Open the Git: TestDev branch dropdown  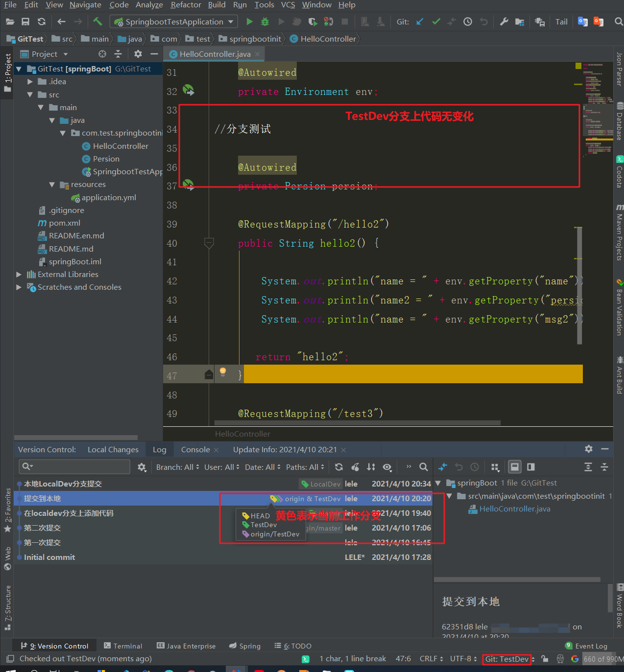pos(507,659)
